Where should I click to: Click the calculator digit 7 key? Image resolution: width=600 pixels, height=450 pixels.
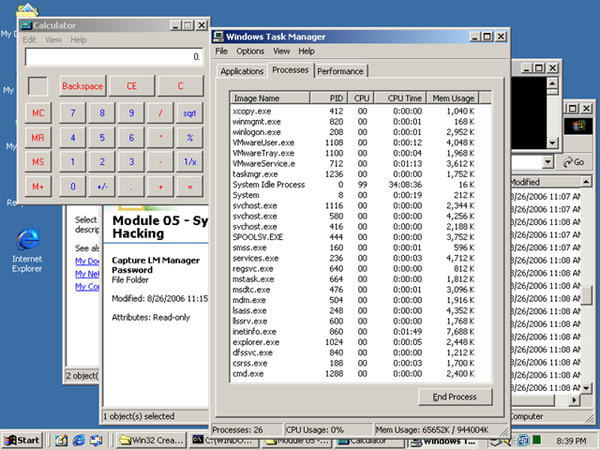pyautogui.click(x=73, y=113)
